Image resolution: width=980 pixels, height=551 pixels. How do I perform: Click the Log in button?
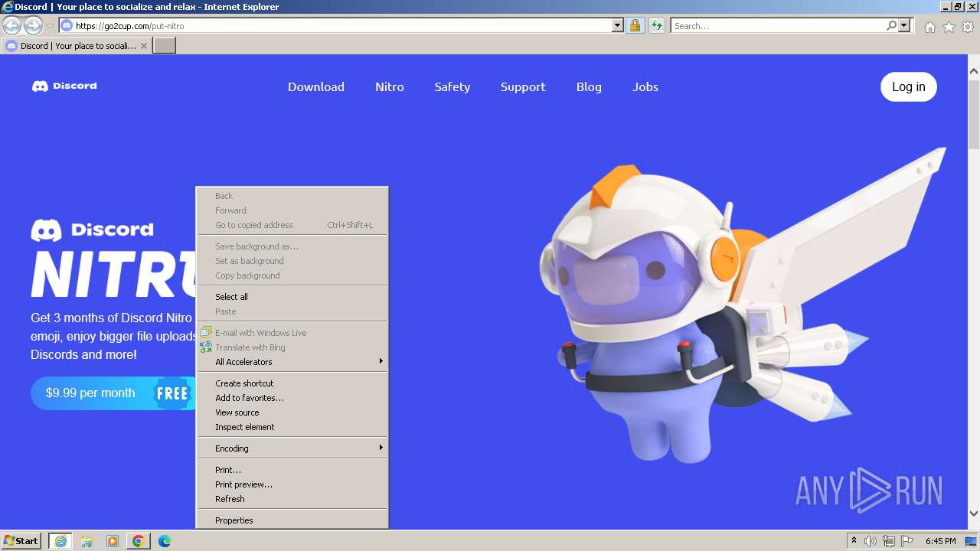(909, 86)
